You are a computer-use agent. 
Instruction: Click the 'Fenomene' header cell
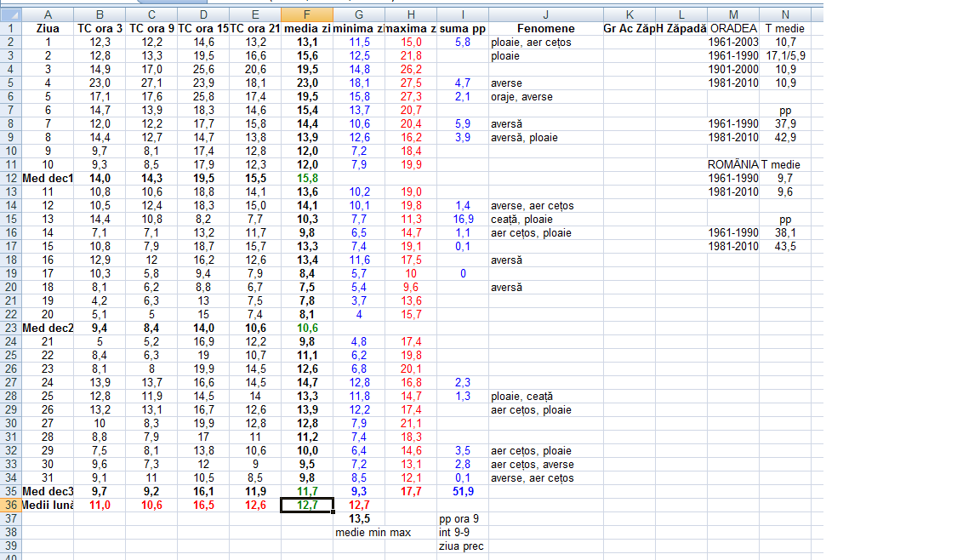[x=545, y=29]
